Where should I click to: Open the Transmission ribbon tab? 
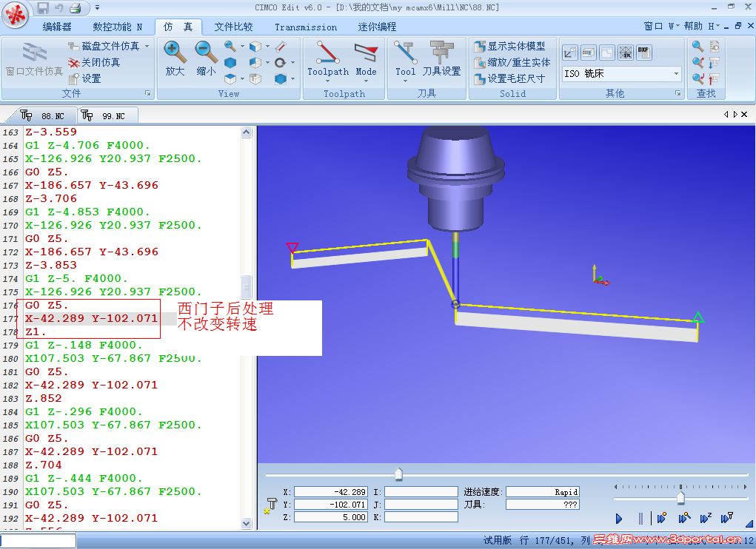306,27
